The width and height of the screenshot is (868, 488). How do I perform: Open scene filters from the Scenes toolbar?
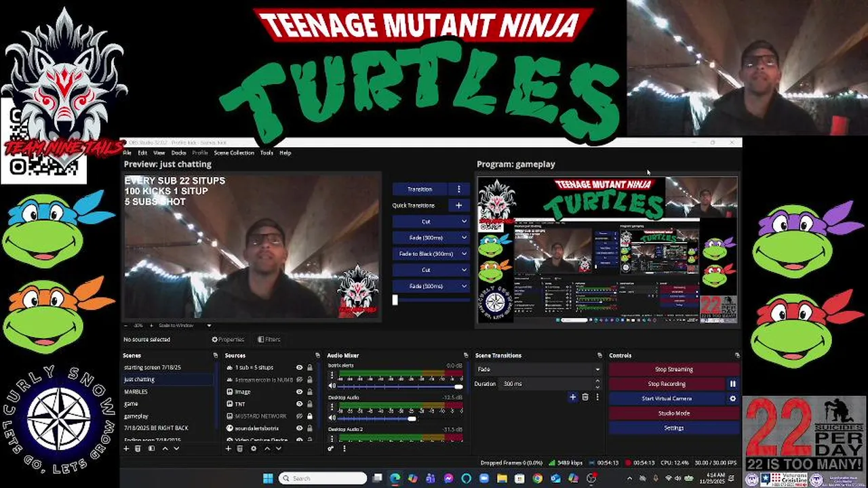click(x=151, y=448)
